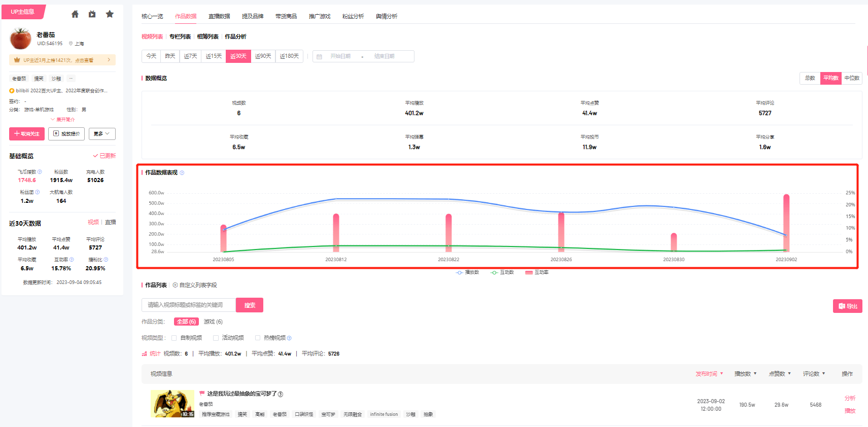Toggle the 互动数 green chart legend
Viewport: 868px width, 427px height.
pos(502,272)
